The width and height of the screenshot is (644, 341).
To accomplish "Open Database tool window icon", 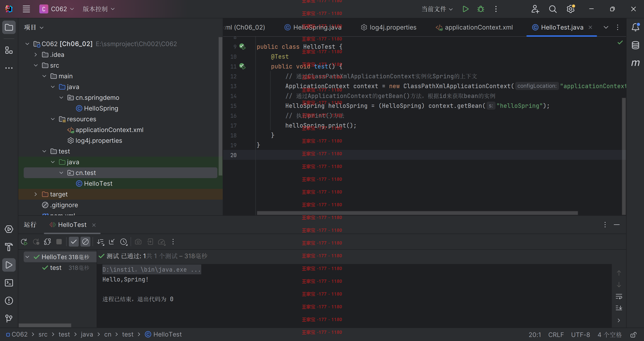I will coord(635,45).
